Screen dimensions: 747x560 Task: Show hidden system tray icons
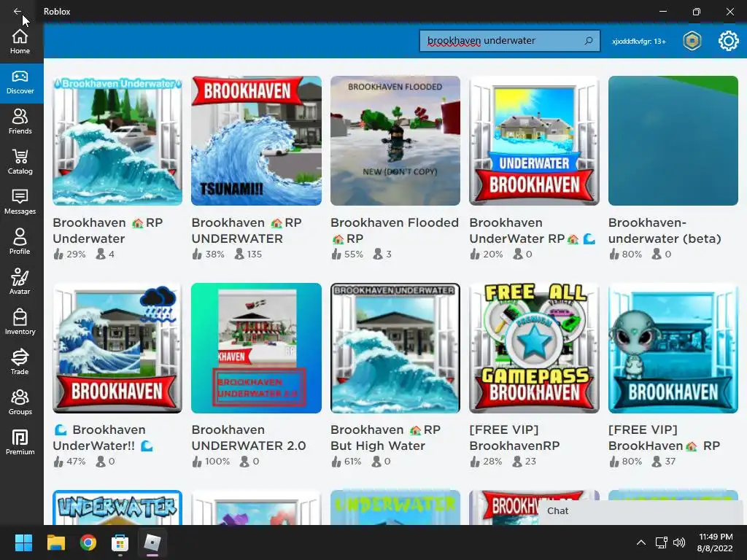[641, 542]
